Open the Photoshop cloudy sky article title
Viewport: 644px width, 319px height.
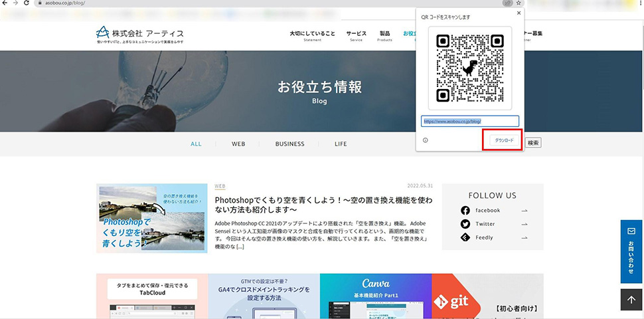(x=323, y=205)
